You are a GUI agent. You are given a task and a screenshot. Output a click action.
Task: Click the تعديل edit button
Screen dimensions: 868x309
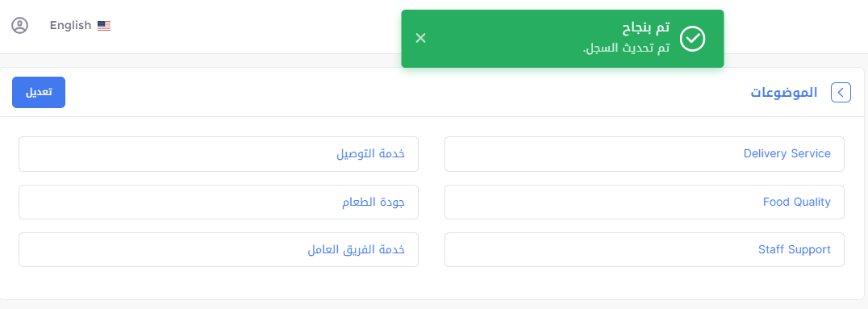tap(39, 93)
